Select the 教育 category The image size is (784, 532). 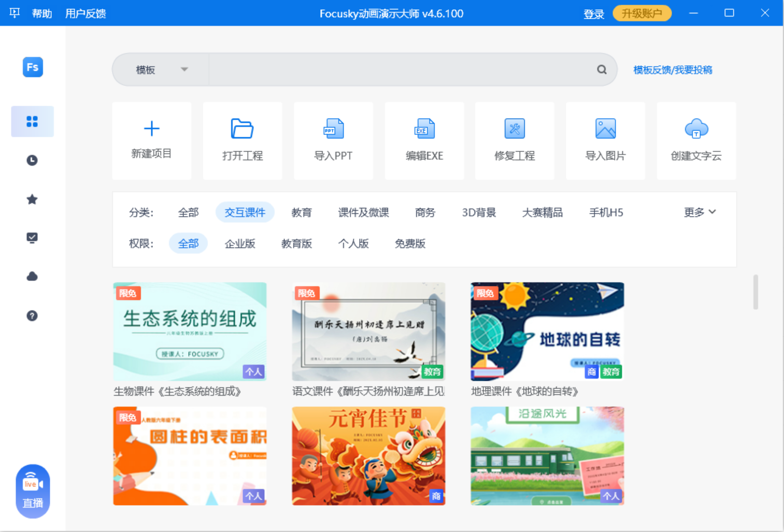point(302,212)
